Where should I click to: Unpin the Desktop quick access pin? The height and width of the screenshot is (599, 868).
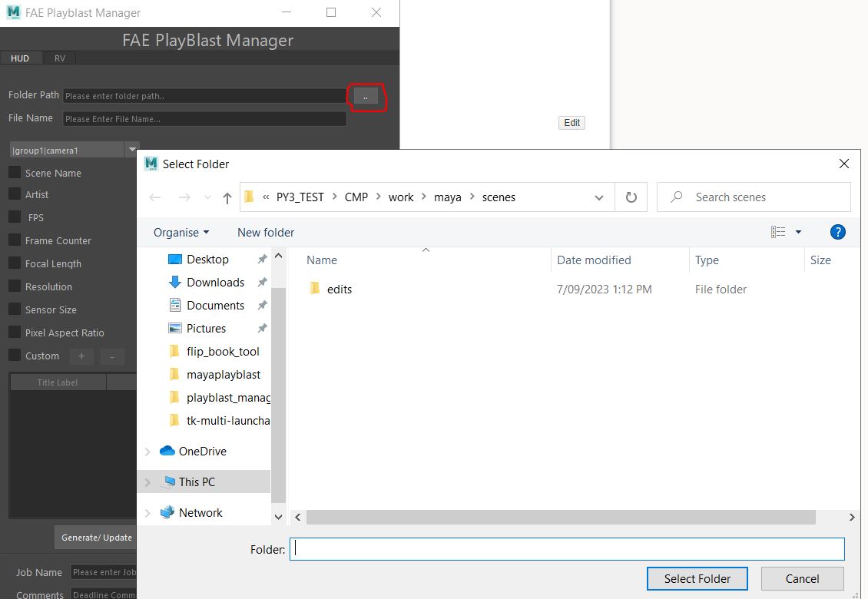point(263,259)
